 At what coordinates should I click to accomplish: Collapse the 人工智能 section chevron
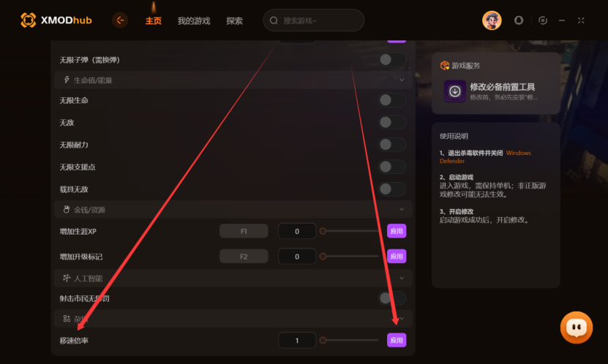click(x=402, y=278)
